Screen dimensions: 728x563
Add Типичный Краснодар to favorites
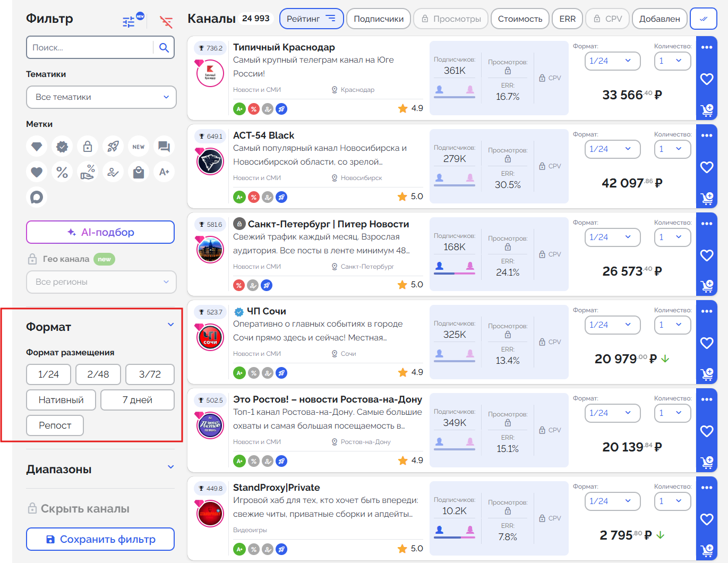[706, 79]
